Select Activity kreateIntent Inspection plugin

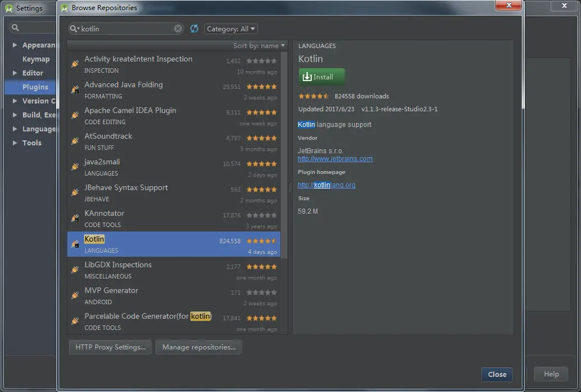coord(174,64)
